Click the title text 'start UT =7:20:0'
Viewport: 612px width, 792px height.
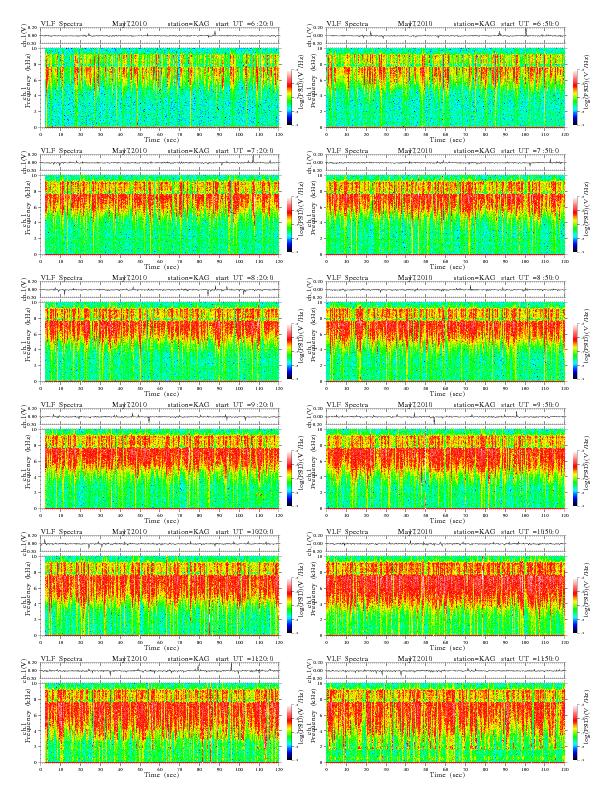(245, 151)
